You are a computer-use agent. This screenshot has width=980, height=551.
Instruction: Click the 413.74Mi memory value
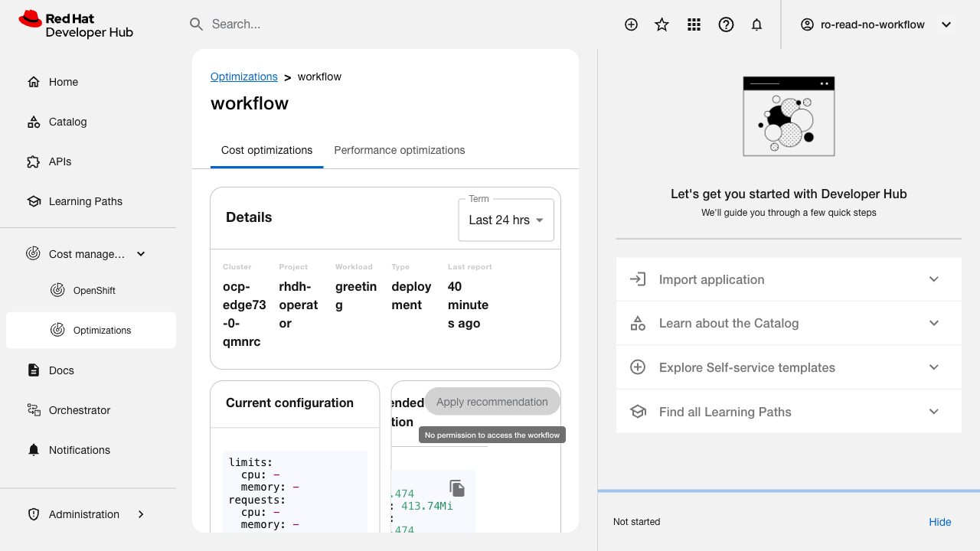pyautogui.click(x=427, y=506)
